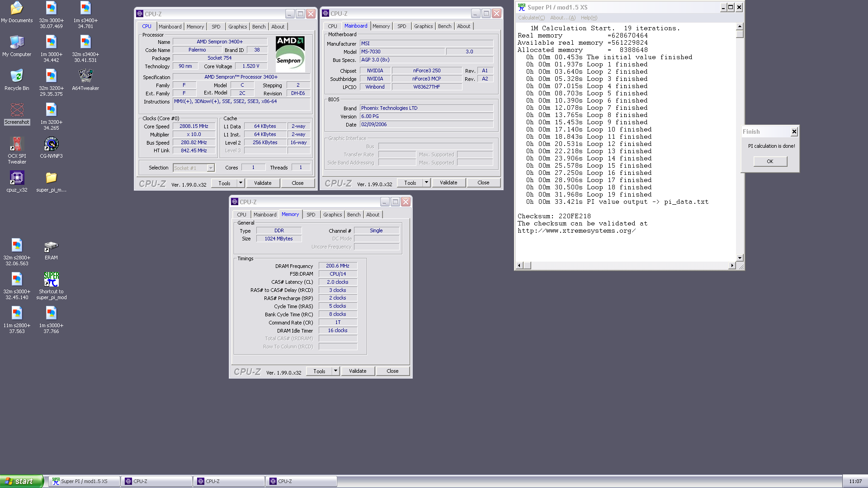Click Validate in the Mainboard window
This screenshot has height=488, width=868.
[448, 183]
